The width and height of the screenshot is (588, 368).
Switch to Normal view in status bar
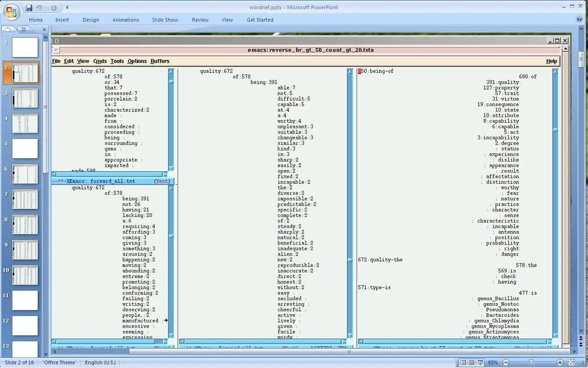[x=464, y=362]
